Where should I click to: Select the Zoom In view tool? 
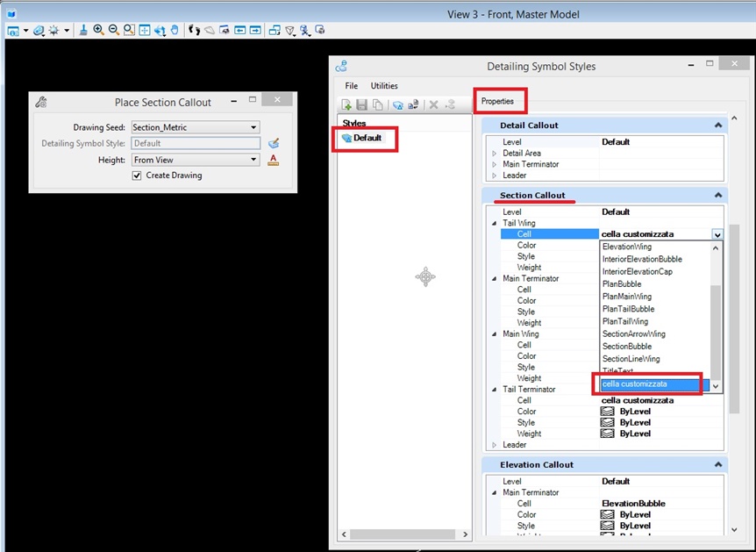97,31
